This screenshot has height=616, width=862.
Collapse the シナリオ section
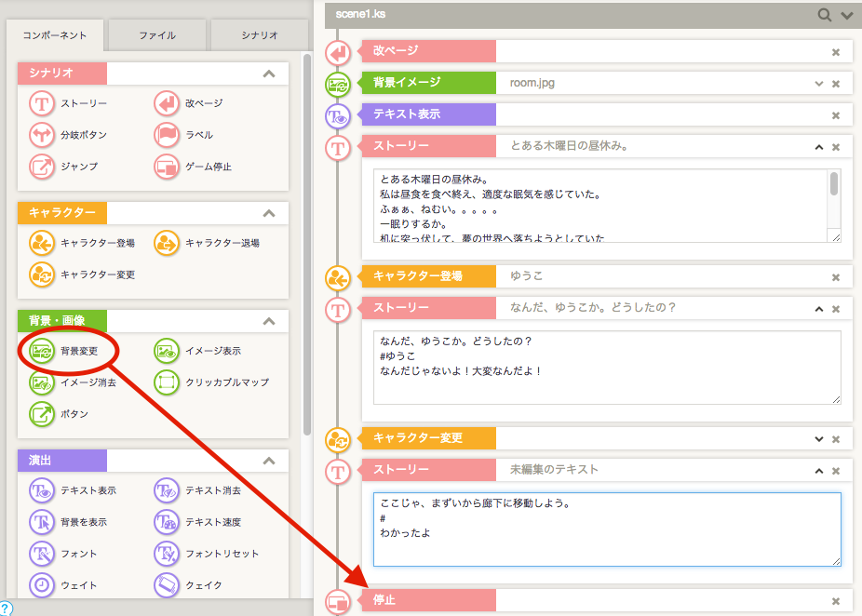click(269, 74)
